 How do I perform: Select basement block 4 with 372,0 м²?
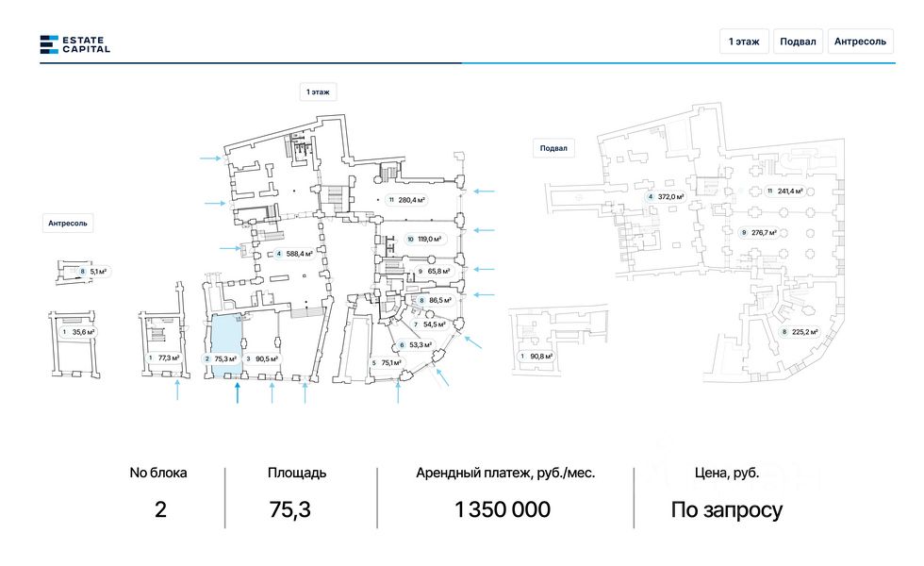[x=666, y=196]
